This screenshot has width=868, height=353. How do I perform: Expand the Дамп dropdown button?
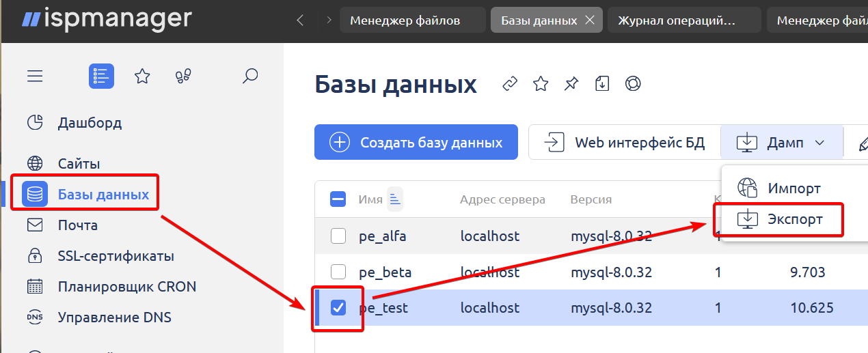point(781,143)
